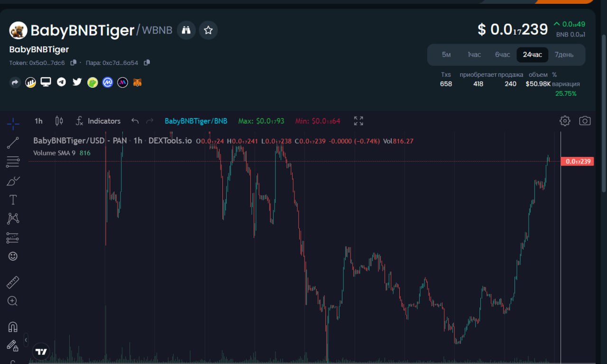Open the CoinMarketCap icon

pos(108,82)
